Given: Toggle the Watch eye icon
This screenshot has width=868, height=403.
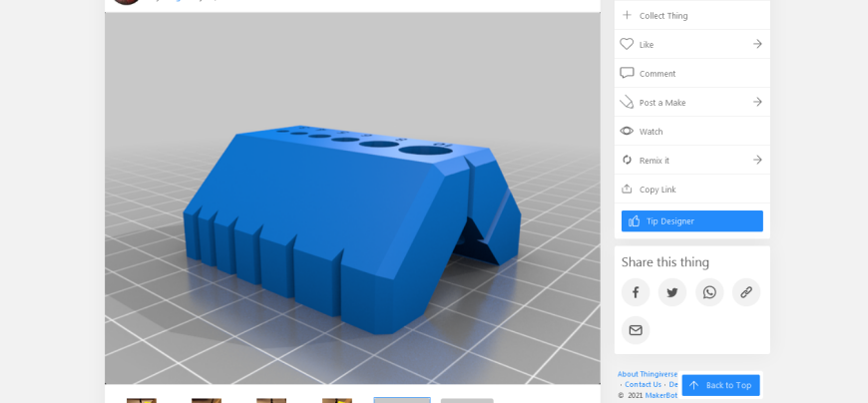Looking at the screenshot, I should click(627, 132).
